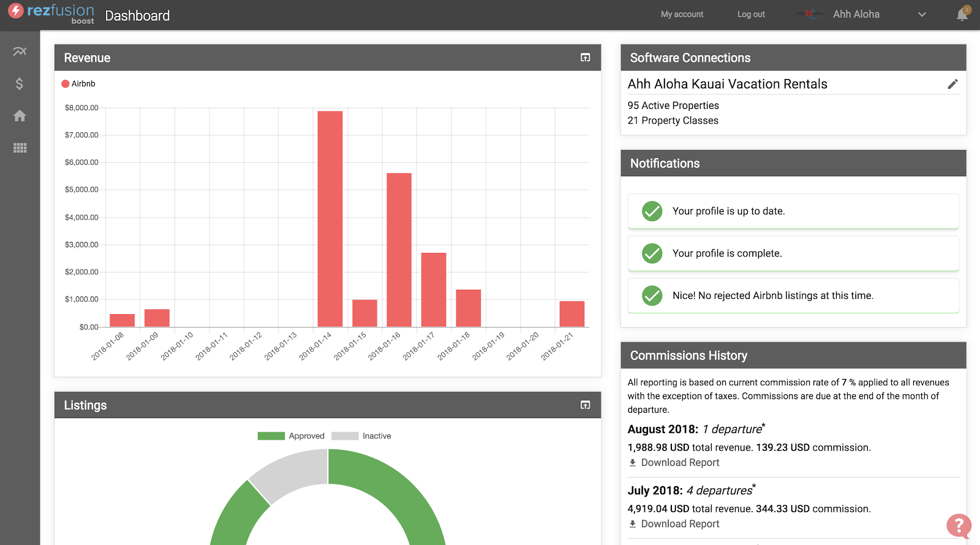Open the analytics trend sidebar icon
This screenshot has height=545, width=980.
20,51
